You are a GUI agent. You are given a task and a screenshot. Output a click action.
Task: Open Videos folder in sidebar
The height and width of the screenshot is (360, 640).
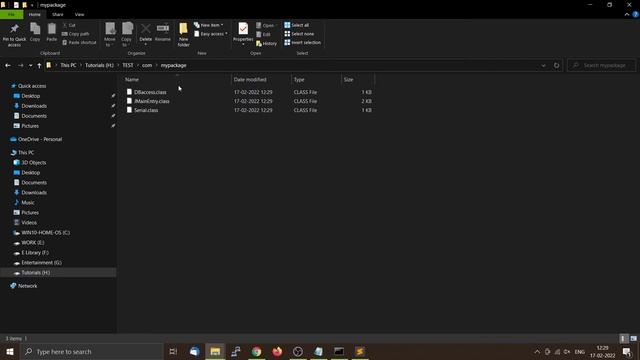pos(29,222)
